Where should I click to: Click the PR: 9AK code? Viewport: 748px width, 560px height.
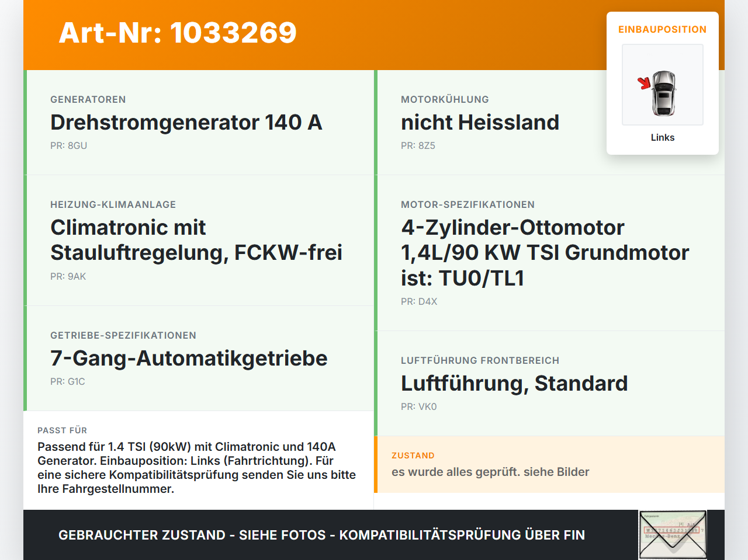[x=68, y=277]
